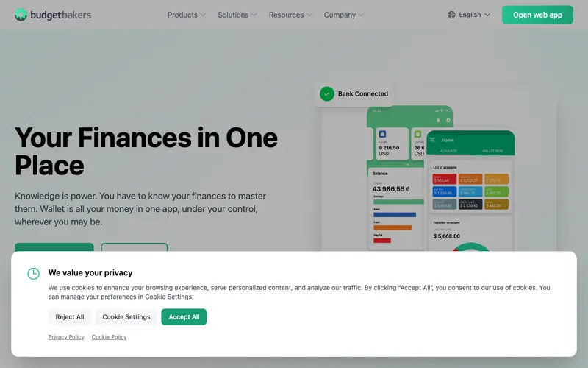Click the hamburger menu icon beside Home

[x=432, y=140]
